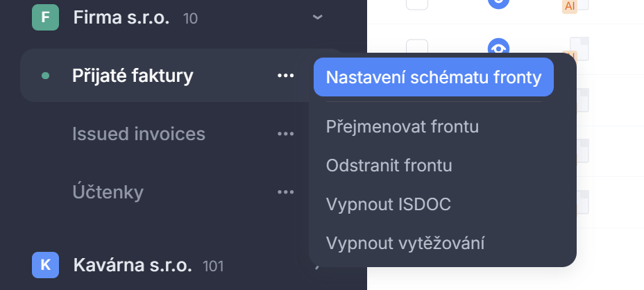Select Nastavení schématu fronty menu item
644x290 pixels.
[433, 77]
